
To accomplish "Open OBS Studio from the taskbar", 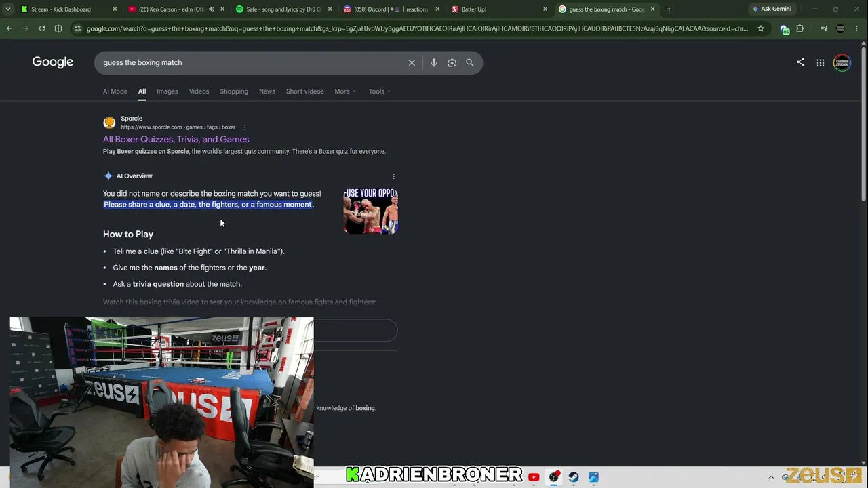I will [x=554, y=477].
